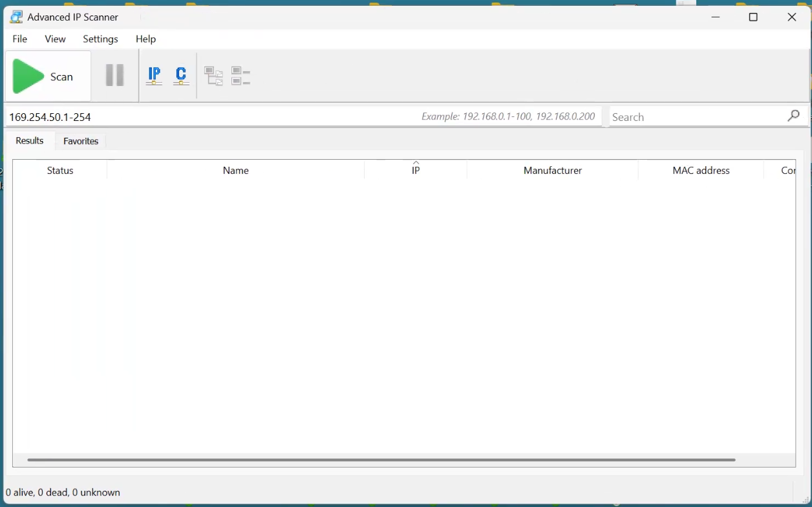Click the Collapse all tree icon
This screenshot has width=812, height=507.
click(240, 76)
